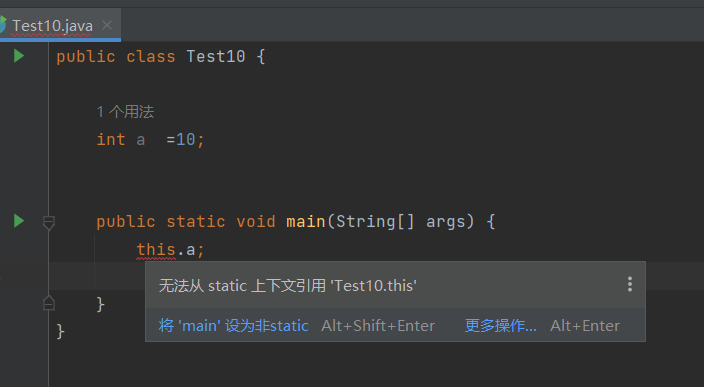Click the number 10 in the field initializer
704x387 pixels.
click(x=185, y=140)
